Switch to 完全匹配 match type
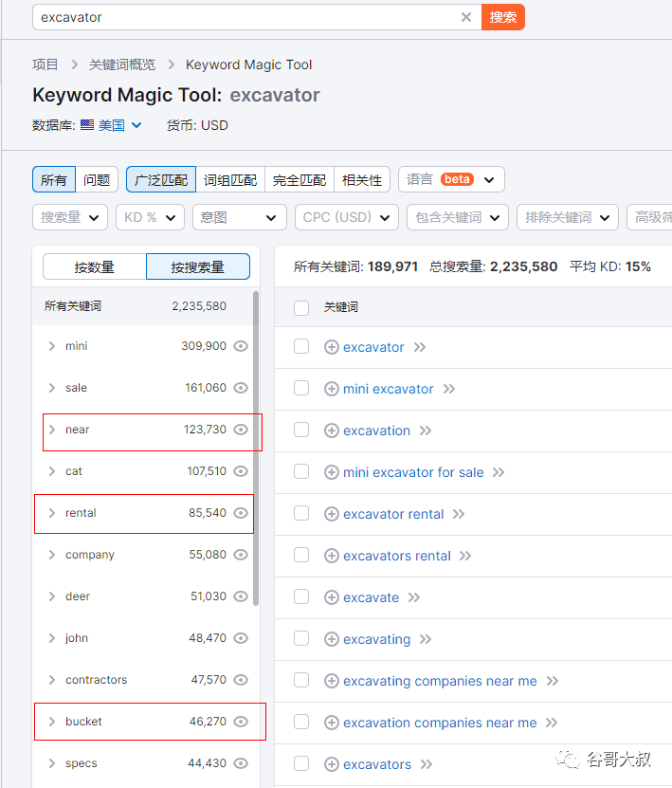Screen dimensions: 672x788 pos(300,179)
